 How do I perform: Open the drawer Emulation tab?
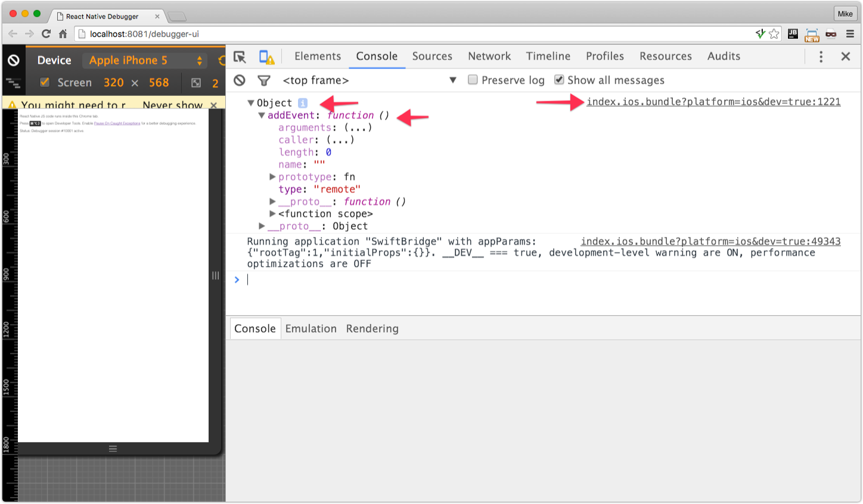pyautogui.click(x=311, y=328)
